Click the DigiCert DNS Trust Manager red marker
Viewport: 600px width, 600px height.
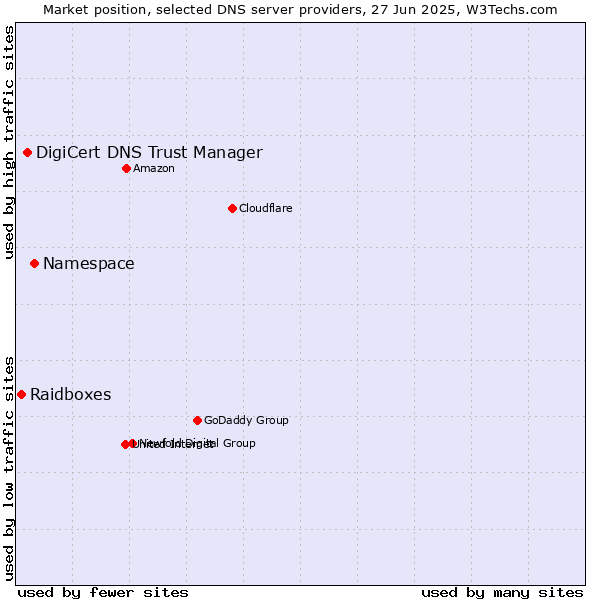pyautogui.click(x=28, y=153)
